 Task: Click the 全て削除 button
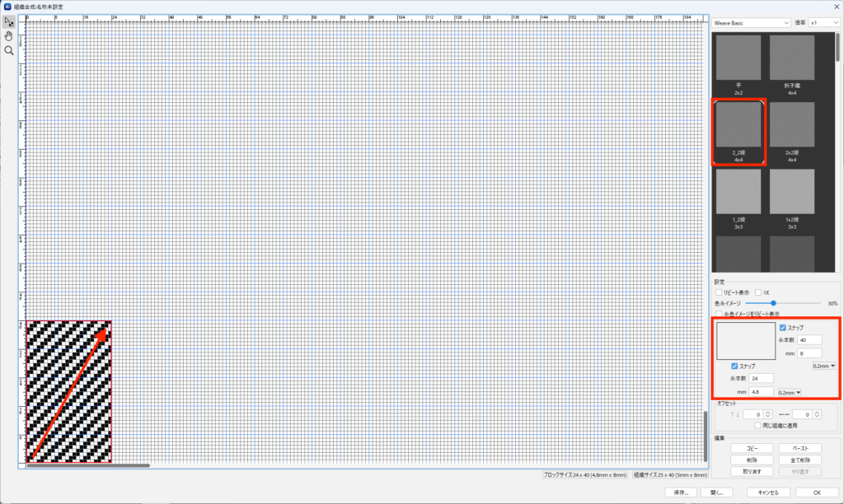(x=799, y=460)
